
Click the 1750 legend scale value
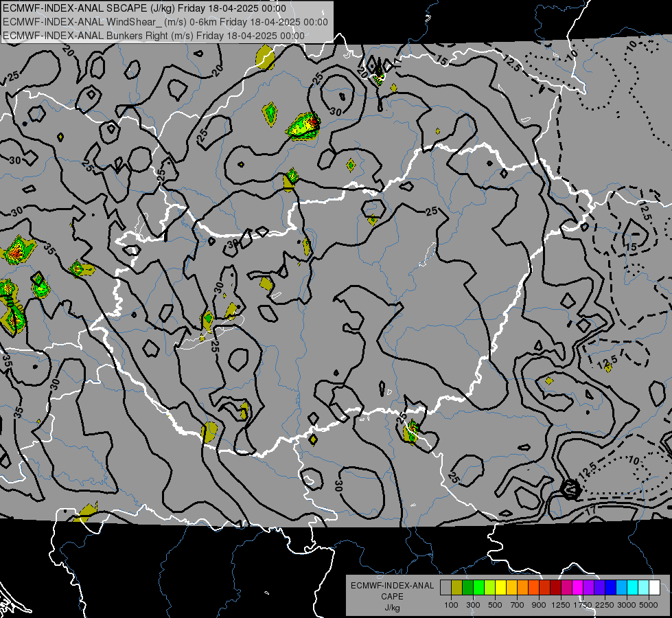click(x=583, y=605)
